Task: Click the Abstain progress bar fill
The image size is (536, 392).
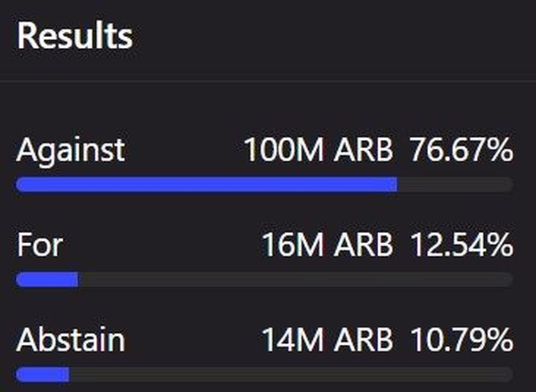Action: 42,375
